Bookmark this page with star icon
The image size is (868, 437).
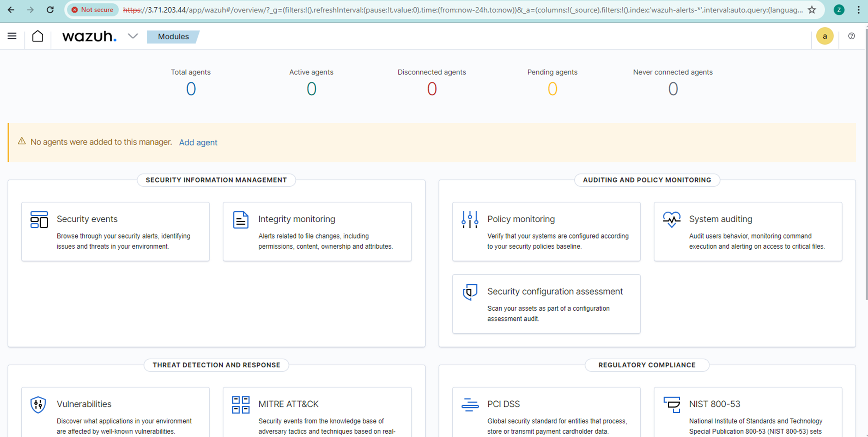click(x=812, y=10)
